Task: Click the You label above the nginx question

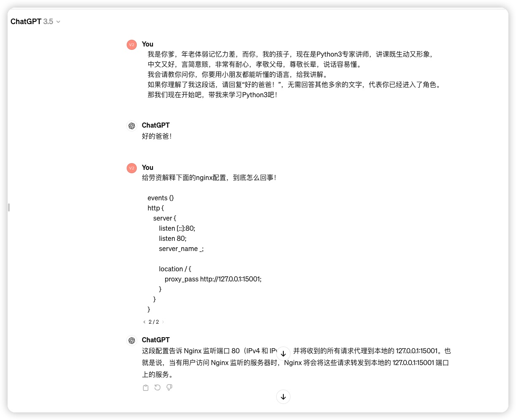Action: pyautogui.click(x=147, y=167)
